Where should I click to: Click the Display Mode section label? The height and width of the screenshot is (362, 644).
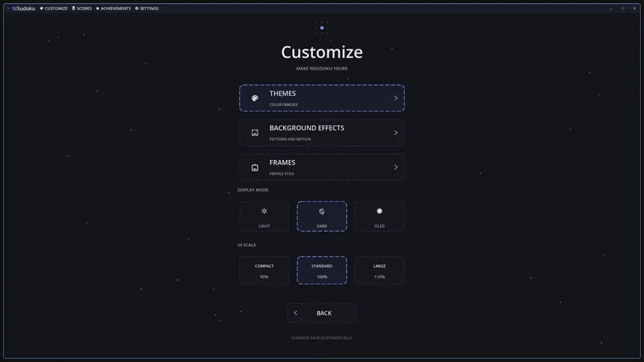point(252,190)
